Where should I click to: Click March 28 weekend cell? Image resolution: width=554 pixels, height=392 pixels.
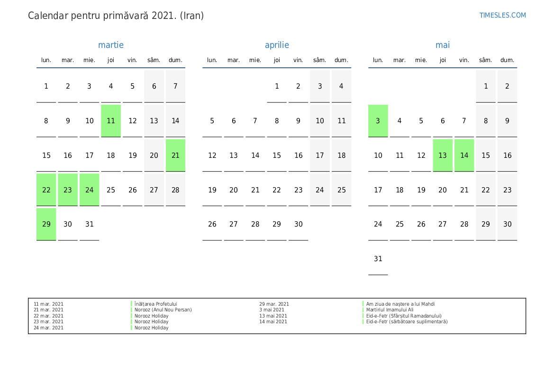[x=176, y=190]
